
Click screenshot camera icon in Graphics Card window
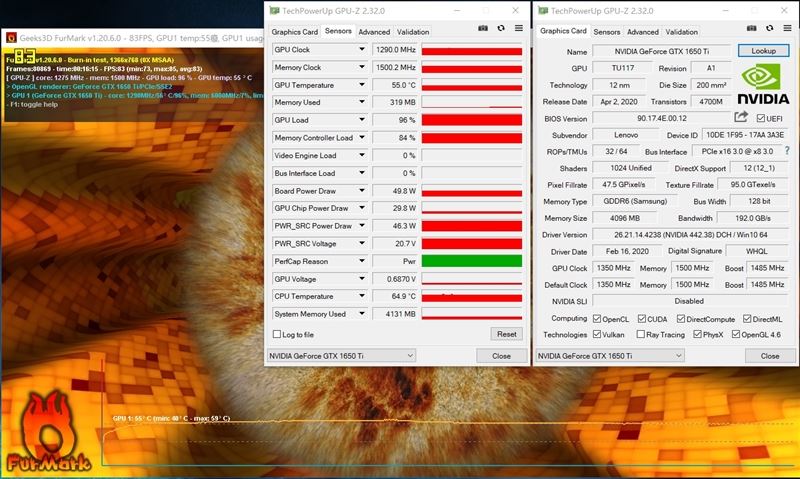(x=752, y=28)
